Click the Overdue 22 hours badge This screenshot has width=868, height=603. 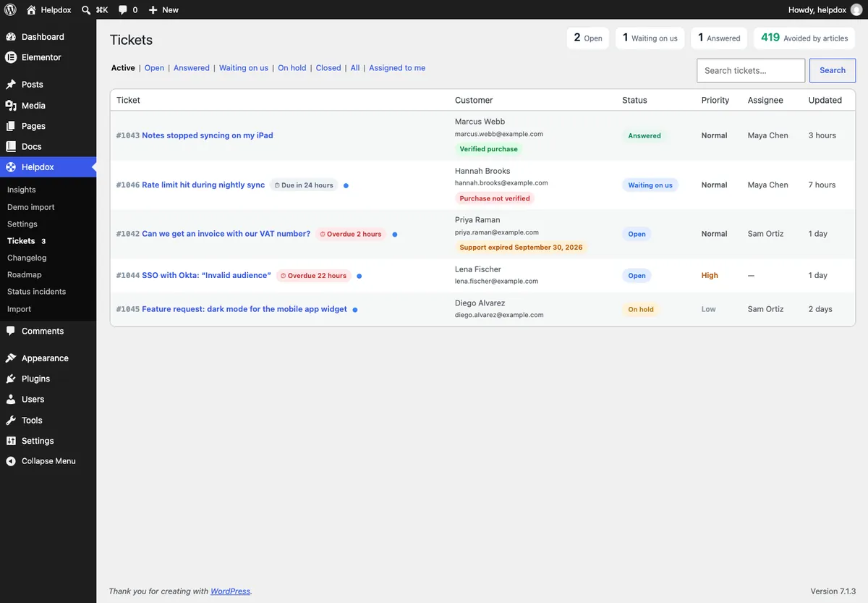[314, 276]
